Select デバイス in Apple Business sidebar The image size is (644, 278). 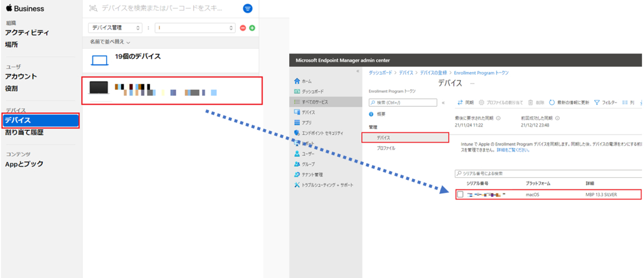point(41,120)
